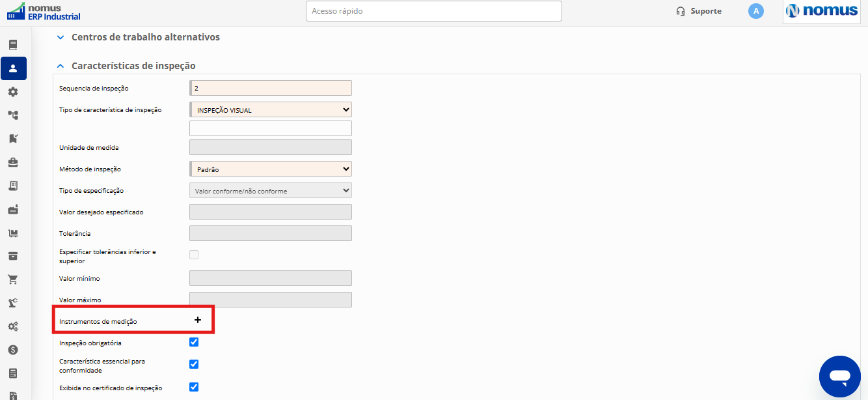The height and width of the screenshot is (400, 868).
Task: Open the robotic arm icon in sidebar
Action: [13, 303]
